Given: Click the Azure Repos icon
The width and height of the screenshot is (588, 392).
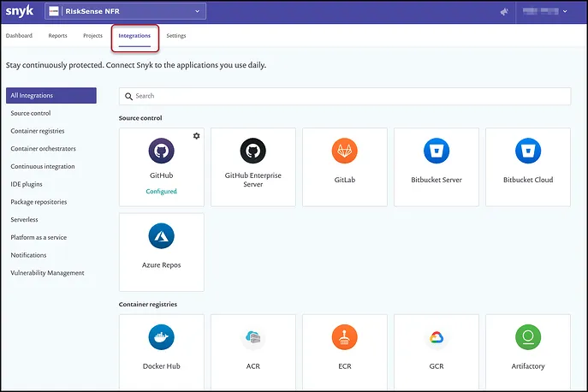Looking at the screenshot, I should (161, 236).
